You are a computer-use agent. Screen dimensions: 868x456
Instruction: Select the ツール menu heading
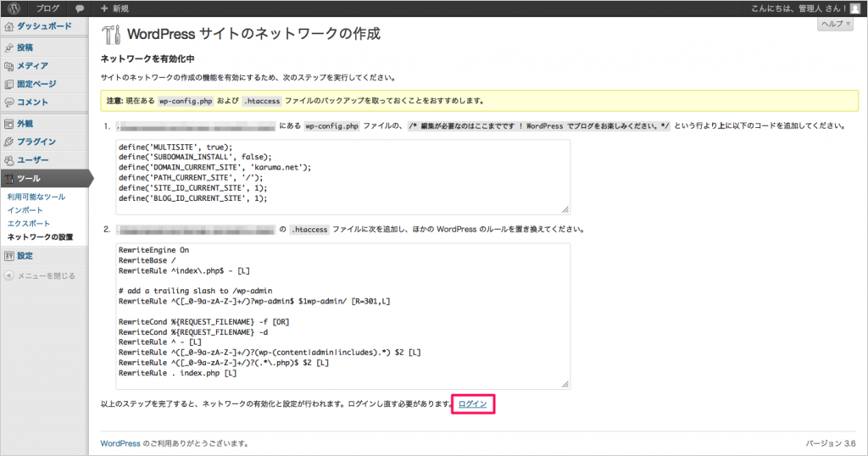pos(29,179)
